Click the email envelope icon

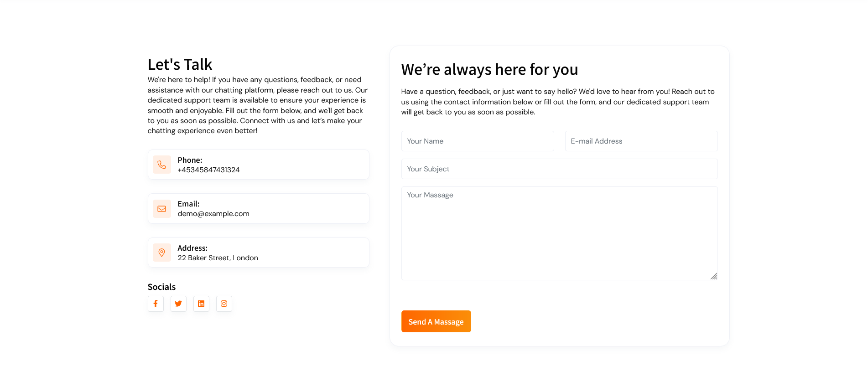pyautogui.click(x=162, y=209)
